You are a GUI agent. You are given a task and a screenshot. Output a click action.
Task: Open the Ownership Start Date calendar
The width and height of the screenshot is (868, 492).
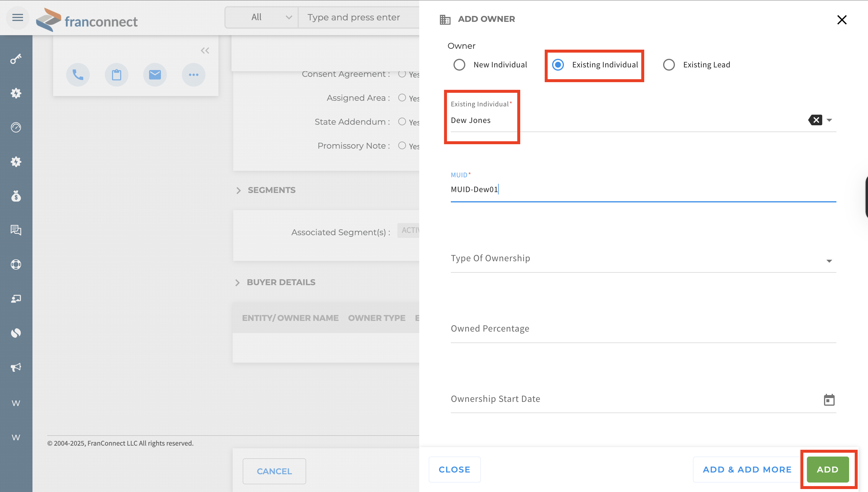[829, 400]
